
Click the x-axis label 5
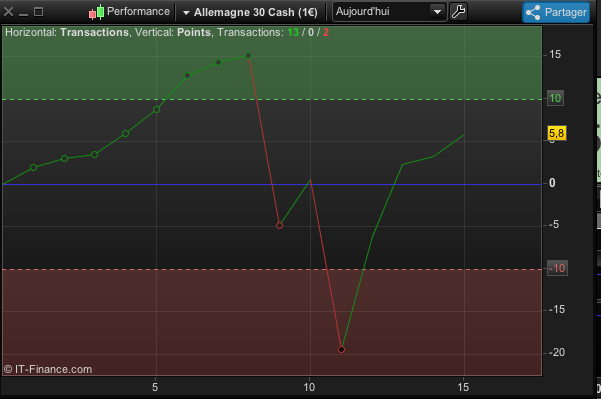tap(155, 387)
